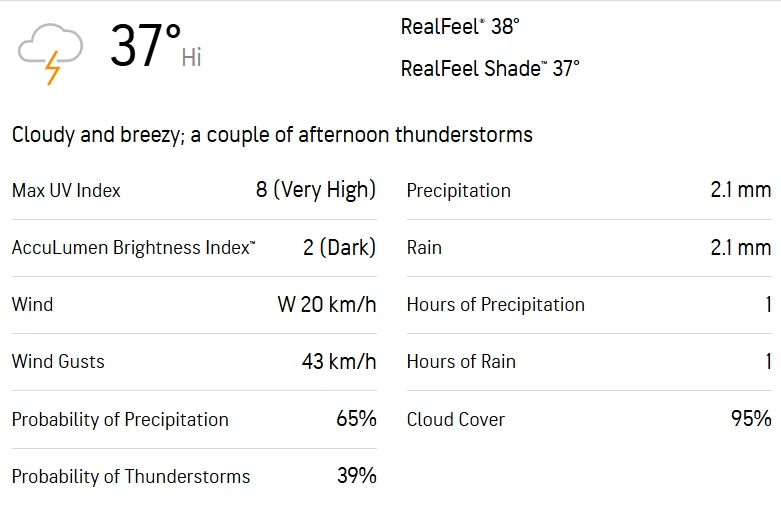Select the 95% cloud cover value
The width and height of the screenshot is (781, 529).
[751, 419]
